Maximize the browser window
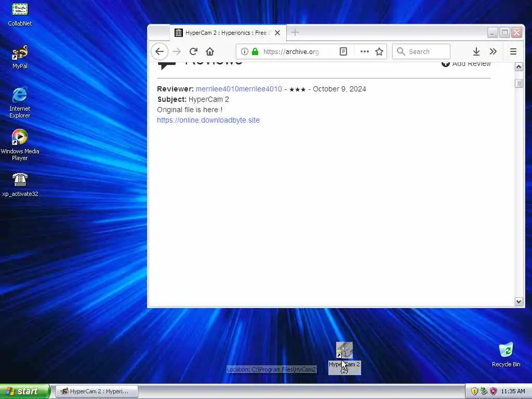 504,33
